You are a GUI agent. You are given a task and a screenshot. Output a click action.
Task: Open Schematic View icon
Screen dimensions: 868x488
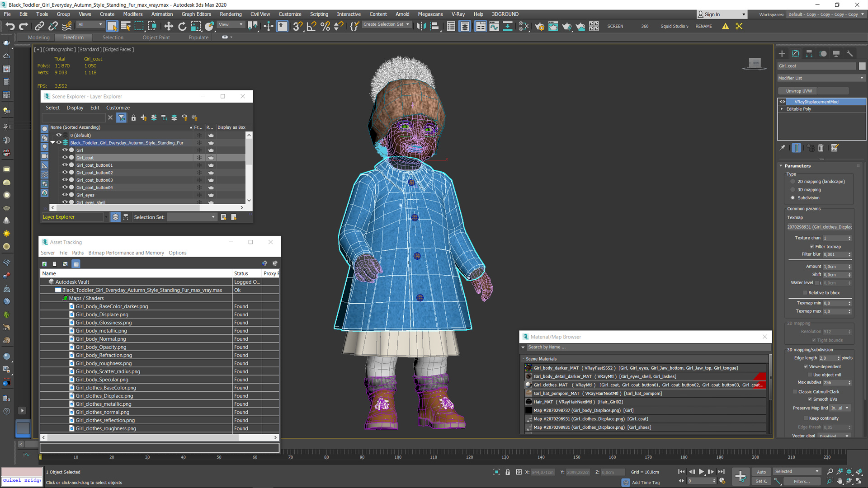point(508,26)
